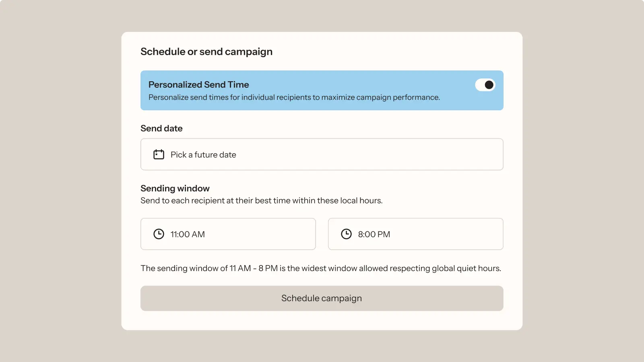The image size is (644, 362).
Task: Click the Sending window section heading
Action: coord(175,188)
